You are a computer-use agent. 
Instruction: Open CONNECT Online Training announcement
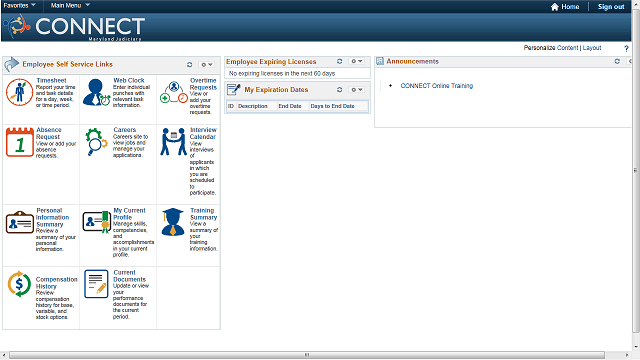click(x=437, y=86)
